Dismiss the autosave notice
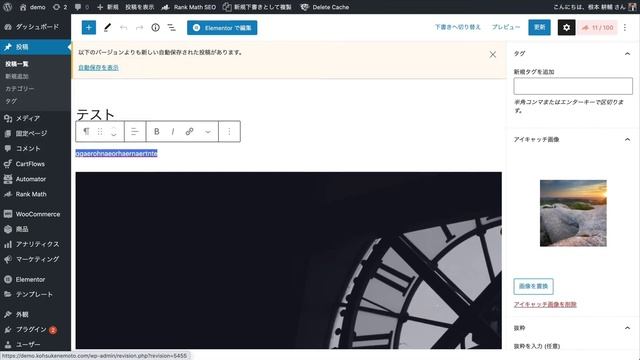This screenshot has width=640, height=360. coord(493,54)
